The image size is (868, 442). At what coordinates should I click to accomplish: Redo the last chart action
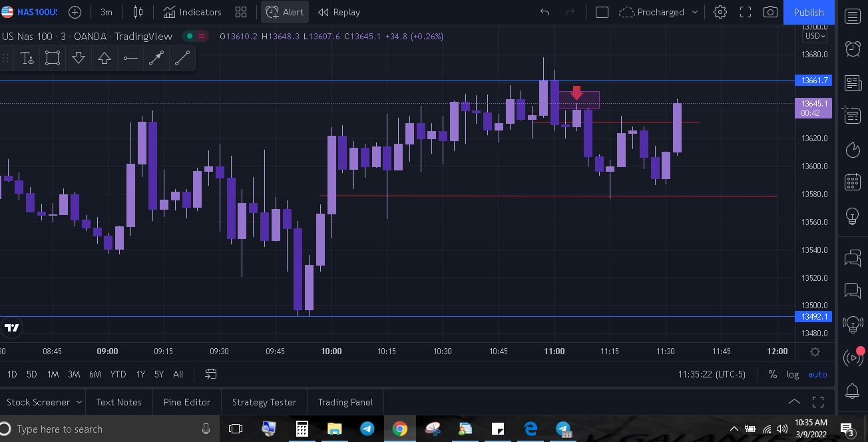(570, 12)
